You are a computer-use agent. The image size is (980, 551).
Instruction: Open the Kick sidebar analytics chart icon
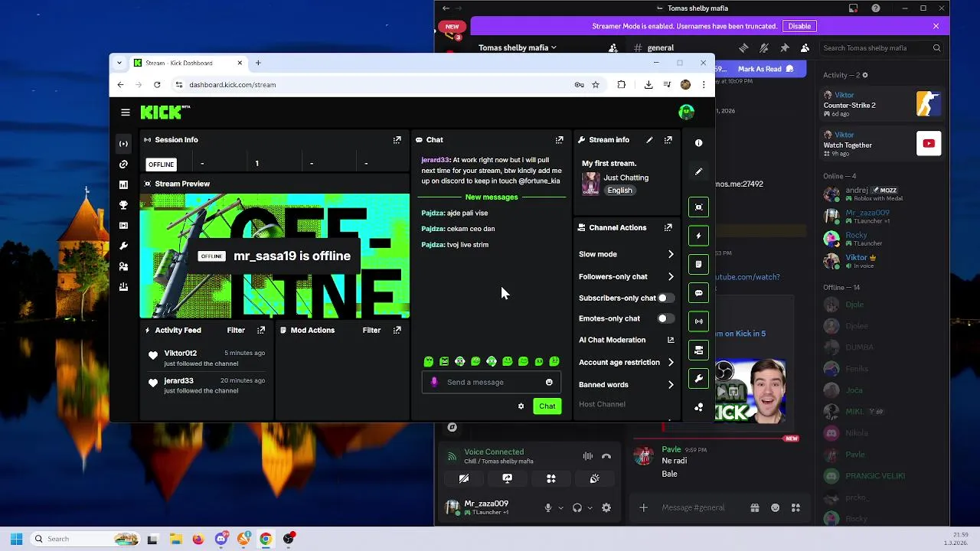click(123, 185)
